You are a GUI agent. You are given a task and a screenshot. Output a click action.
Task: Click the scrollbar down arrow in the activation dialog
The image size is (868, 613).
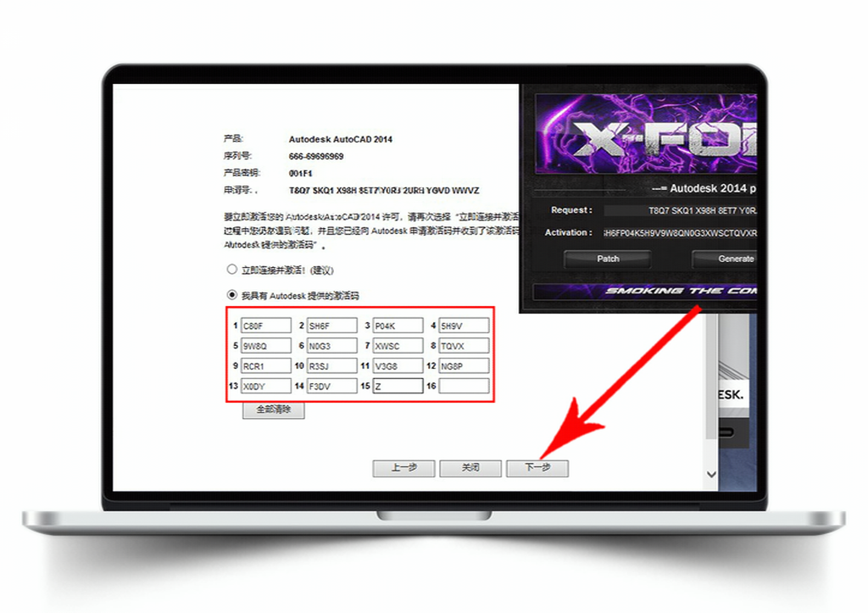(x=711, y=475)
